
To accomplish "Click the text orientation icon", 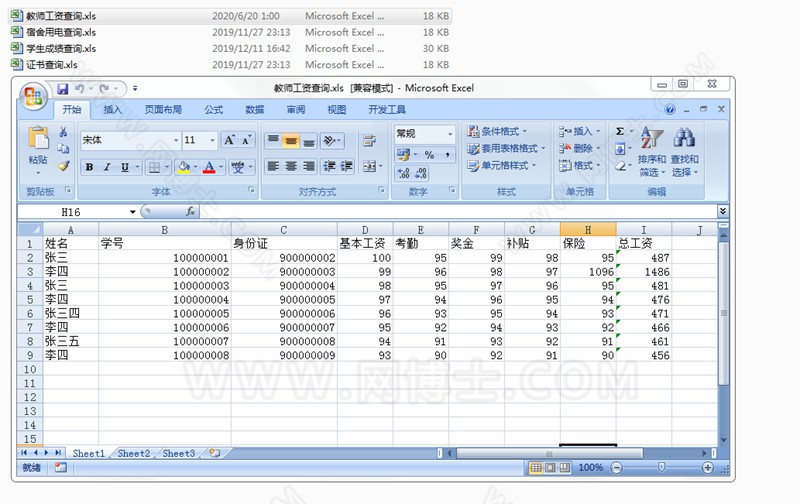I will (x=330, y=140).
